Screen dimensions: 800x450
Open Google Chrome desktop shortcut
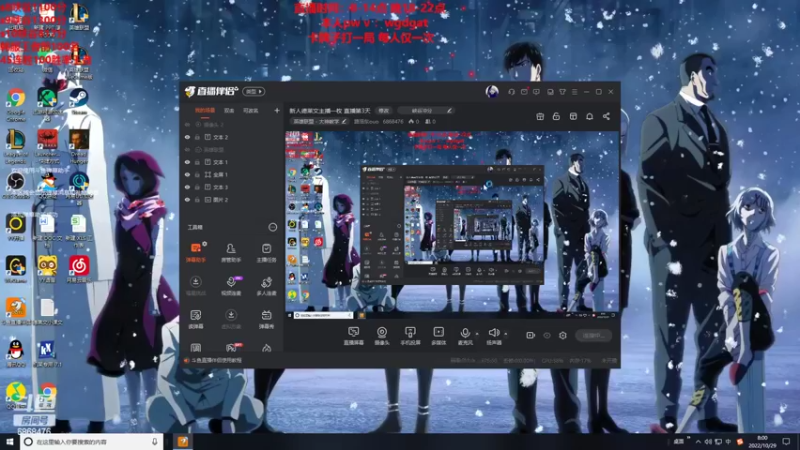point(16,105)
